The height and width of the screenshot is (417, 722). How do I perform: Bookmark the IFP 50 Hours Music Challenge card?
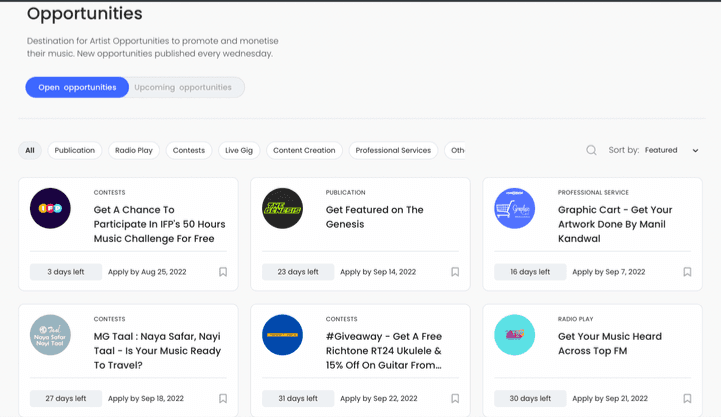pyautogui.click(x=223, y=272)
